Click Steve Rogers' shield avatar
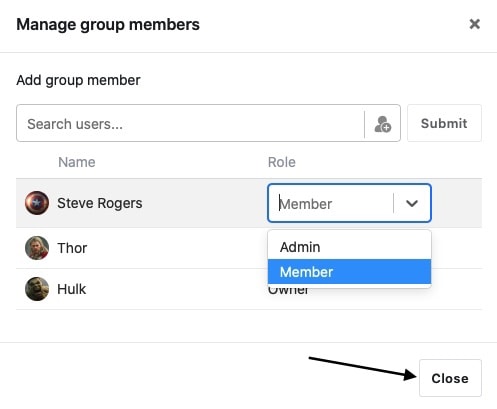This screenshot has height=409, width=497. click(37, 203)
